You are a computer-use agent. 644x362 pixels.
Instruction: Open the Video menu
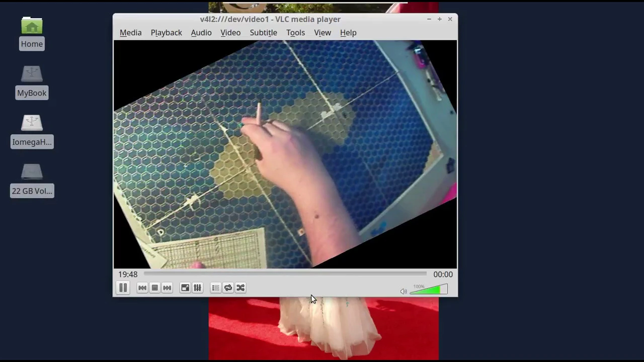pos(230,33)
